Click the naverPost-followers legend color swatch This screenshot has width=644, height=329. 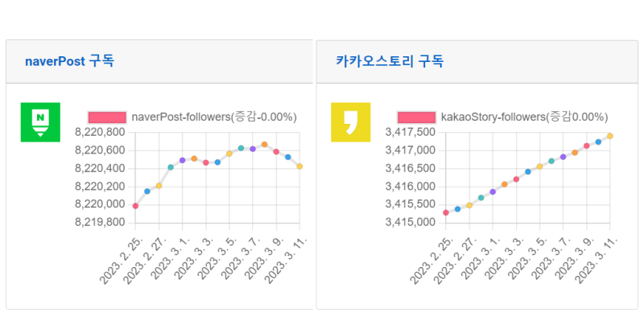tap(107, 117)
